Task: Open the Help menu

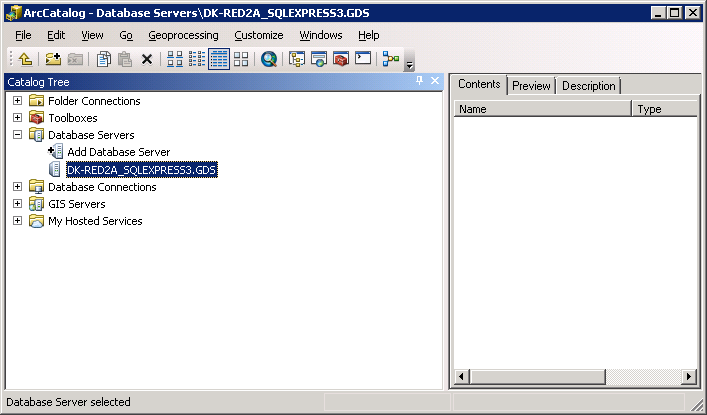Action: pyautogui.click(x=368, y=35)
